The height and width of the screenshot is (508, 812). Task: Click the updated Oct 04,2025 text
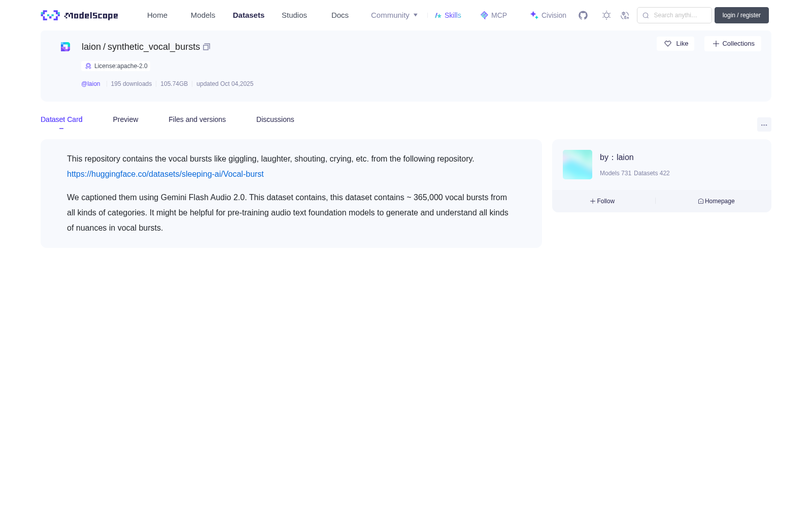pos(225,84)
